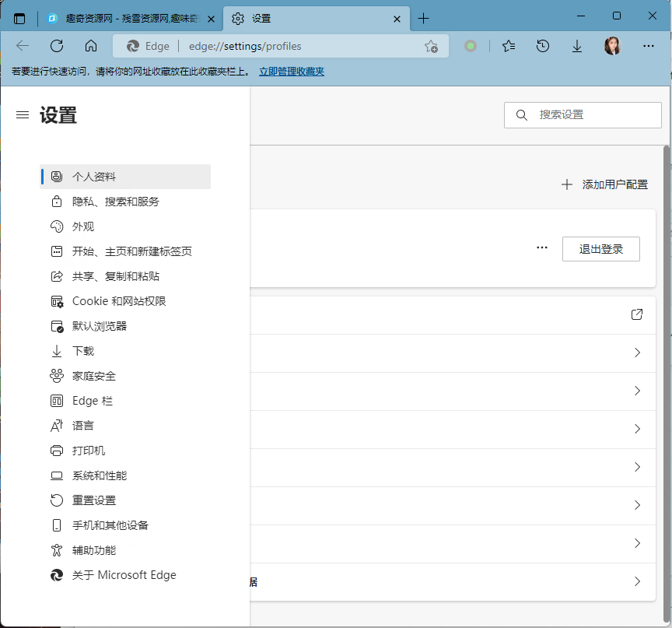
Task: Open Edge's Settings and more menu
Action: 648,46
